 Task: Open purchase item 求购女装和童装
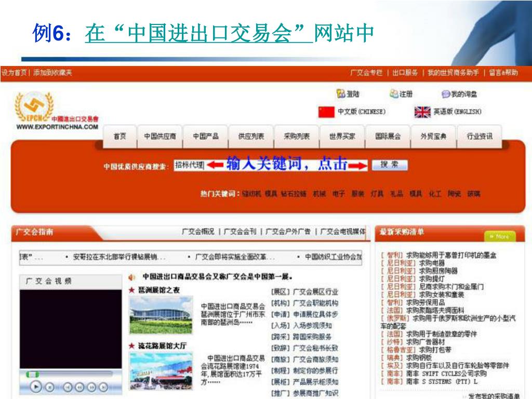[x=442, y=295]
